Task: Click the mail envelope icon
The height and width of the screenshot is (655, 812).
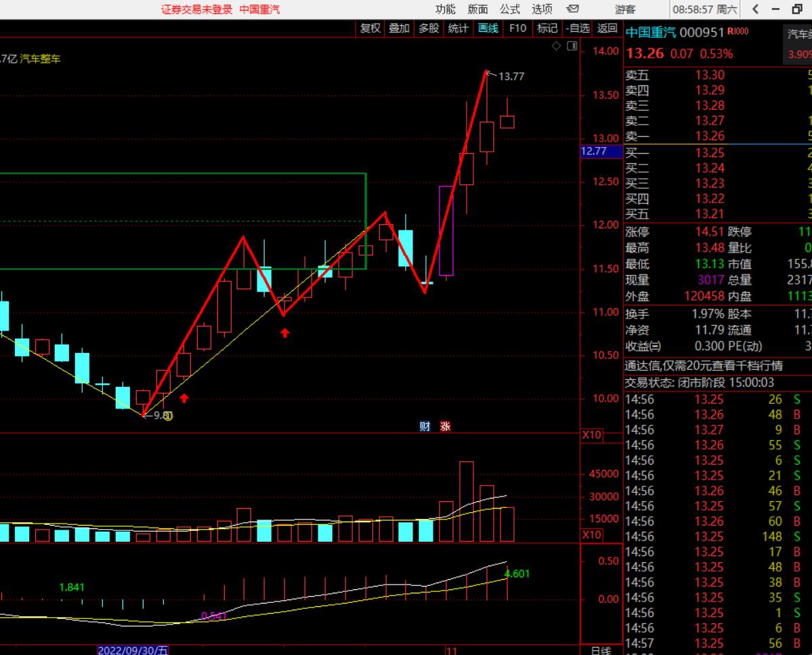Action: click(572, 9)
